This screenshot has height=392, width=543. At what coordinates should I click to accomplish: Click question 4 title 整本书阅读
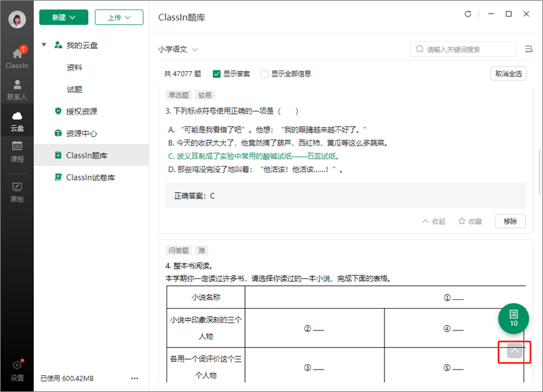pyautogui.click(x=189, y=266)
